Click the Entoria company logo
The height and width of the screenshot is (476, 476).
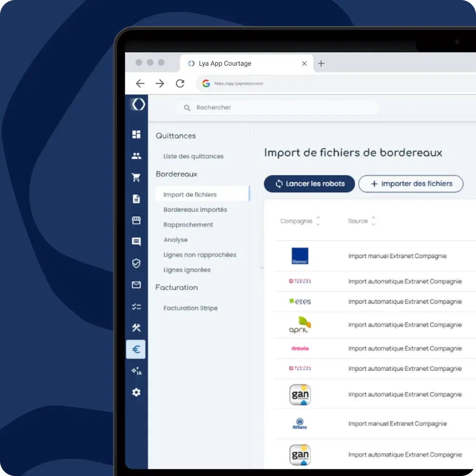pyautogui.click(x=300, y=348)
